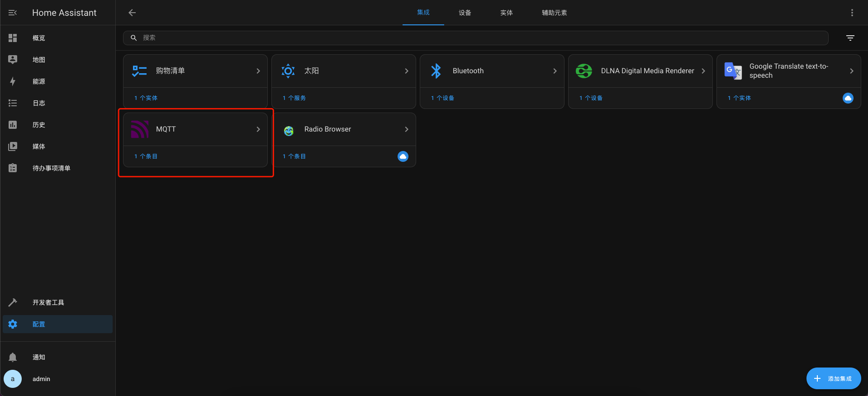Go back using the arrow icon
Screen dimensions: 868x396
132,13
